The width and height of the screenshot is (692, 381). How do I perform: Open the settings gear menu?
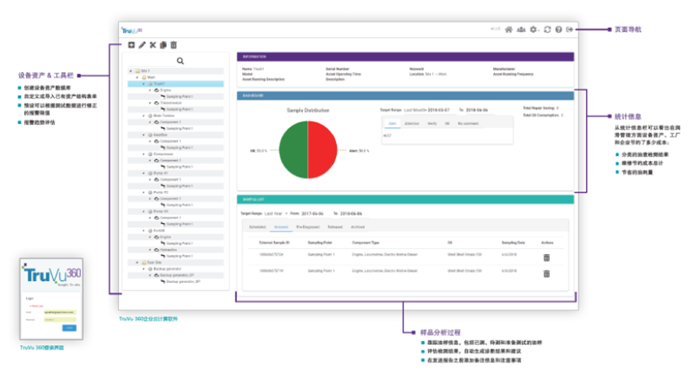(x=534, y=30)
